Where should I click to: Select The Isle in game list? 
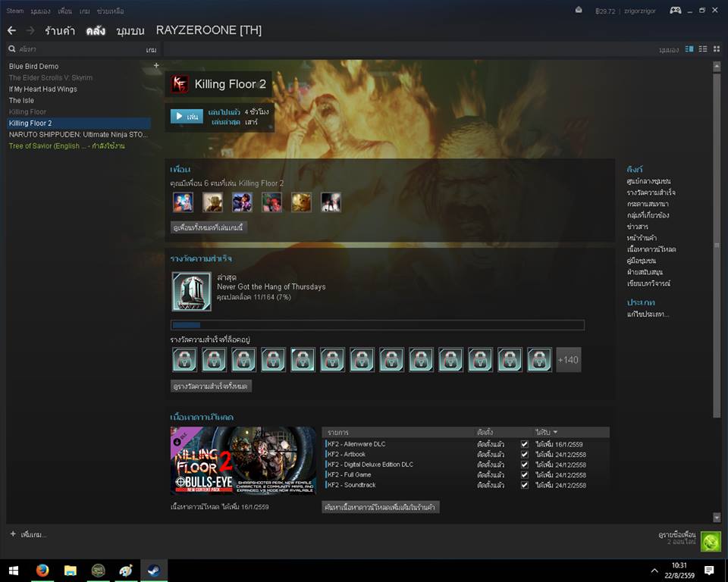21,100
